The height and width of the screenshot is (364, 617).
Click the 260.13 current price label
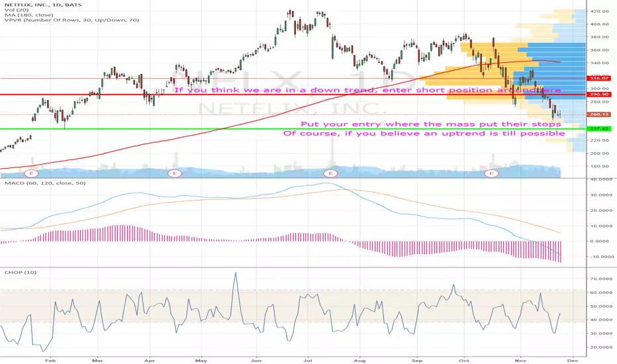tap(599, 114)
